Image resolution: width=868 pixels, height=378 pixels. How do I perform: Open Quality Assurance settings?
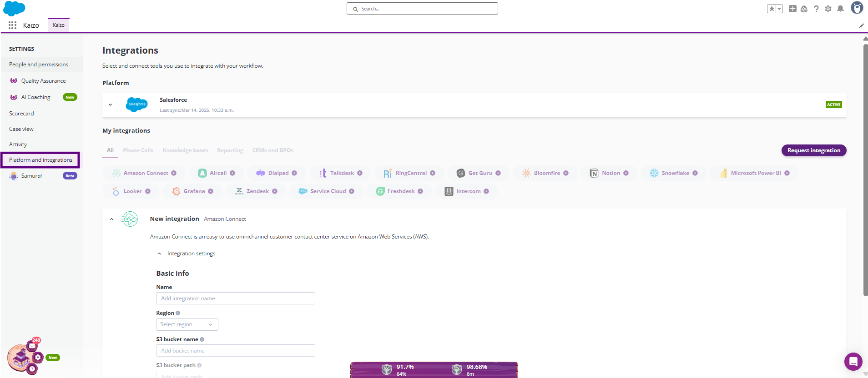[x=42, y=81]
